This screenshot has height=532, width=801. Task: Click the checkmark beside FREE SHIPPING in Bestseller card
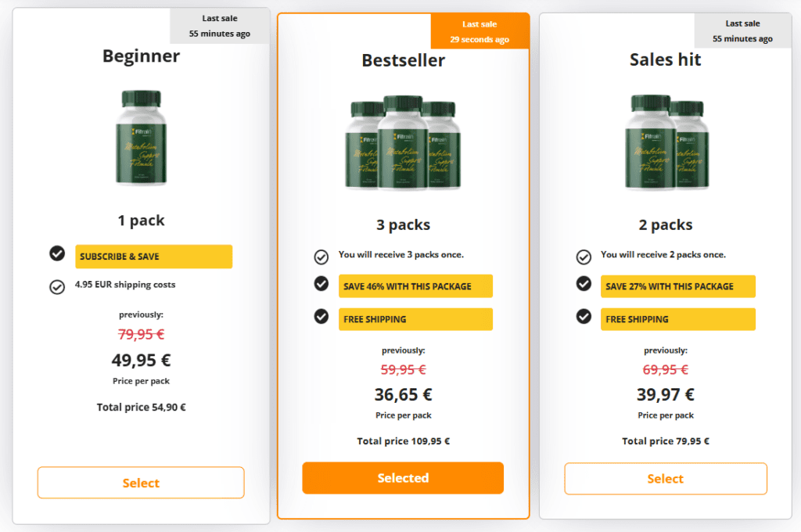321,316
